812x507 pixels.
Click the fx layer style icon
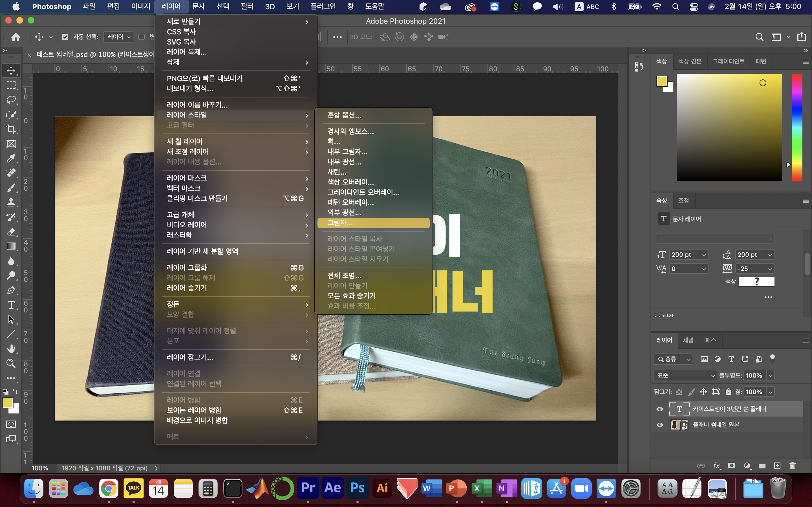pyautogui.click(x=716, y=465)
